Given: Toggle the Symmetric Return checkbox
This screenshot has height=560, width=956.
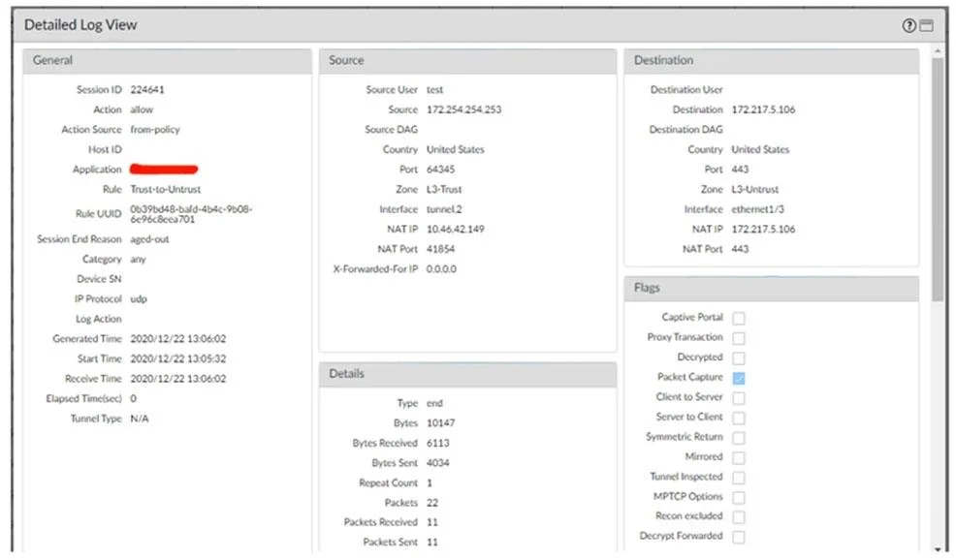Looking at the screenshot, I should pyautogui.click(x=739, y=438).
